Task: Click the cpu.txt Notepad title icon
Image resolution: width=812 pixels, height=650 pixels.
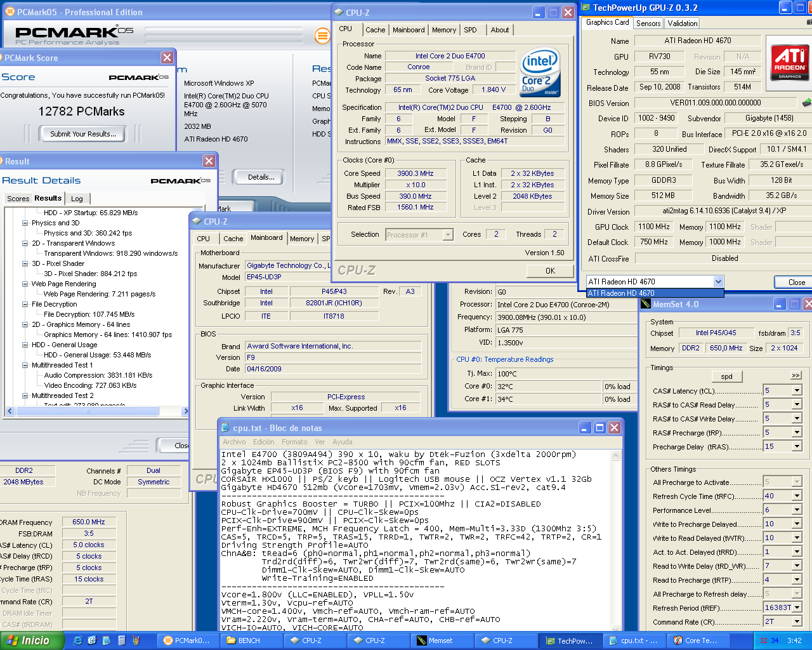Action: click(225, 428)
